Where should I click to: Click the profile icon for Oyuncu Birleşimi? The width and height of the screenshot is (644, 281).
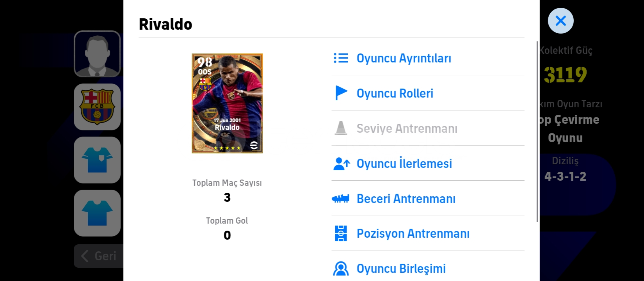click(x=341, y=269)
